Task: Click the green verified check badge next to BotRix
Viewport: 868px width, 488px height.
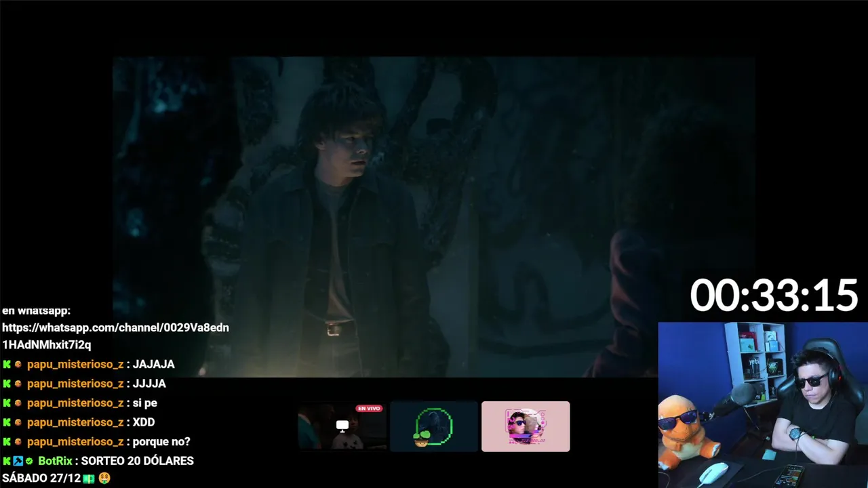Action: (x=29, y=461)
